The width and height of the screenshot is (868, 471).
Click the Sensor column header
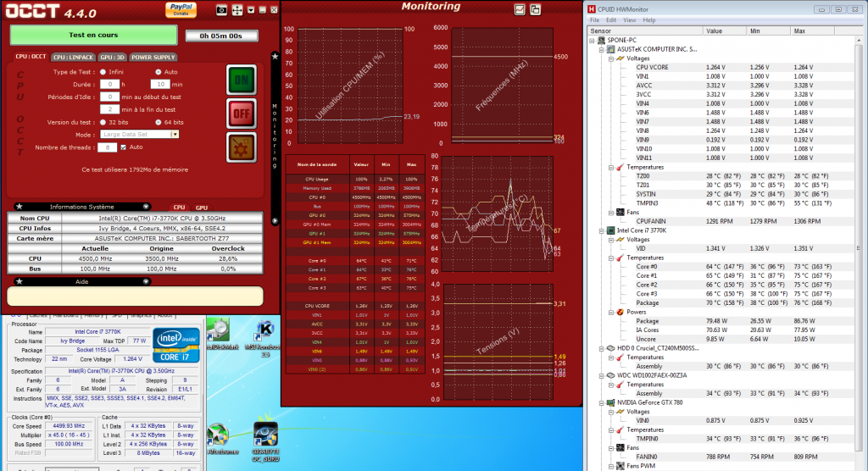pyautogui.click(x=645, y=31)
